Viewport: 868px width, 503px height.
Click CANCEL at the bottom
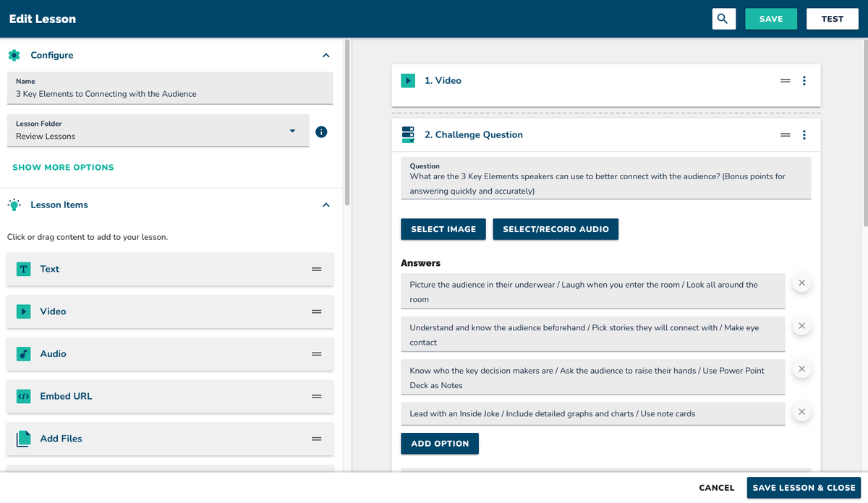click(x=717, y=488)
